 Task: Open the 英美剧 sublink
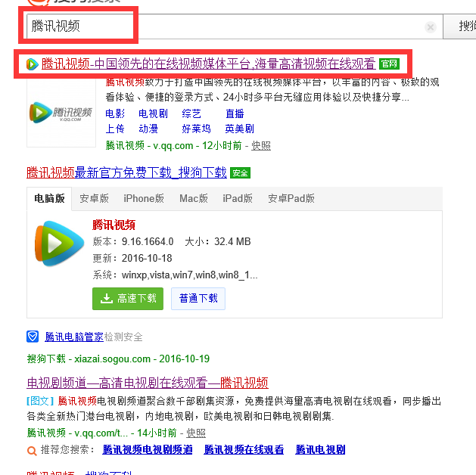[240, 129]
